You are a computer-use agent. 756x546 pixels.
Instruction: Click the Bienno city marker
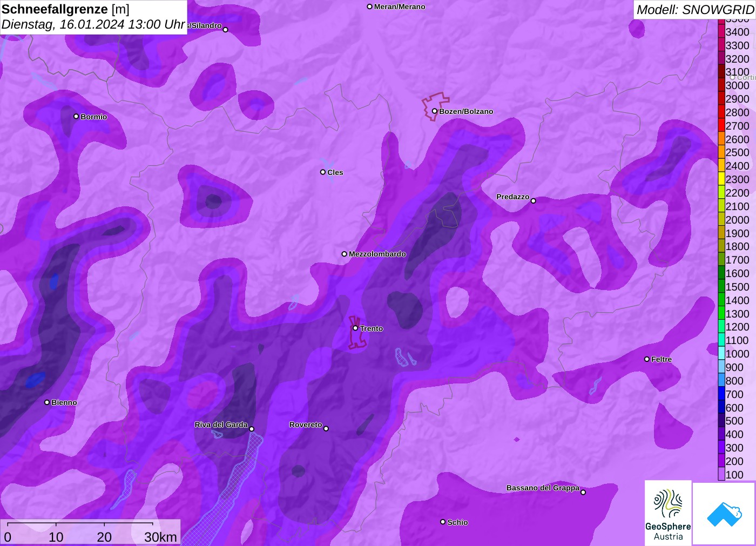pyautogui.click(x=47, y=402)
